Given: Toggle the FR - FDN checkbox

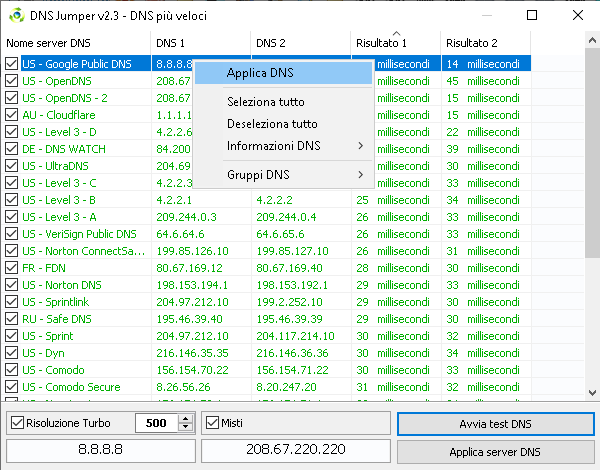Looking at the screenshot, I should [x=11, y=268].
